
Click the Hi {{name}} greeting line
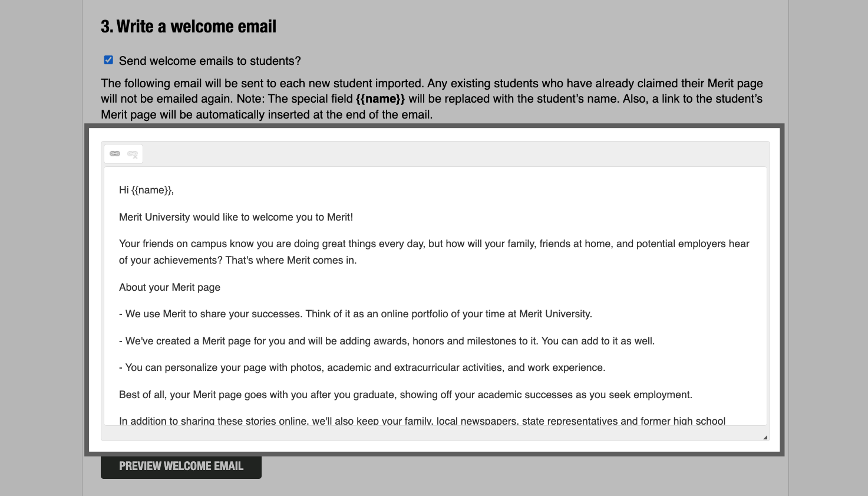146,190
